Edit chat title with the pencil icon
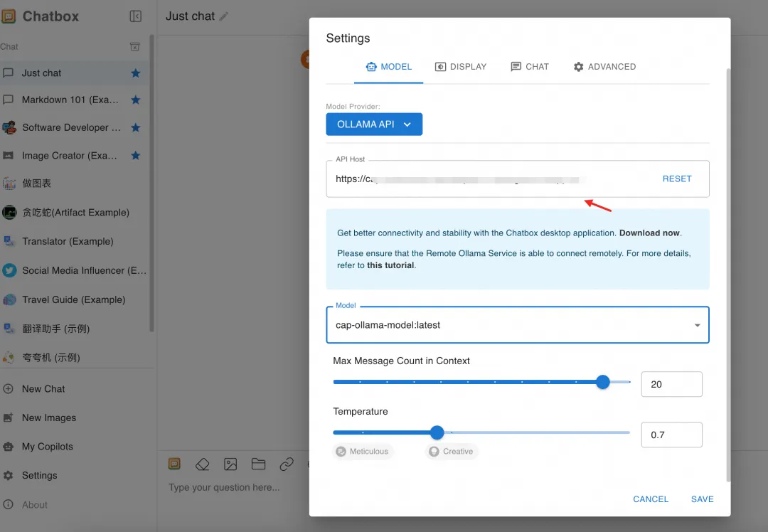Viewport: 768px width, 532px height. click(224, 16)
